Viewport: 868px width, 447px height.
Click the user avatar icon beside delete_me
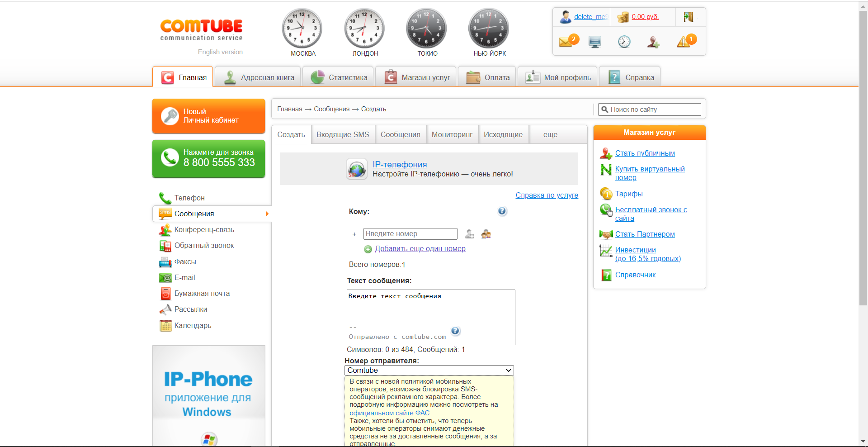click(565, 17)
